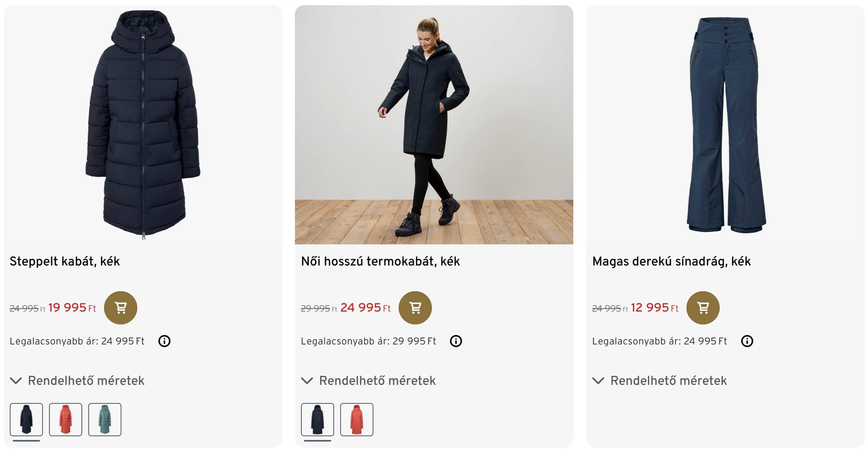Add Magas derekú sínadrág to cart
This screenshot has width=868, height=451.
[702, 308]
